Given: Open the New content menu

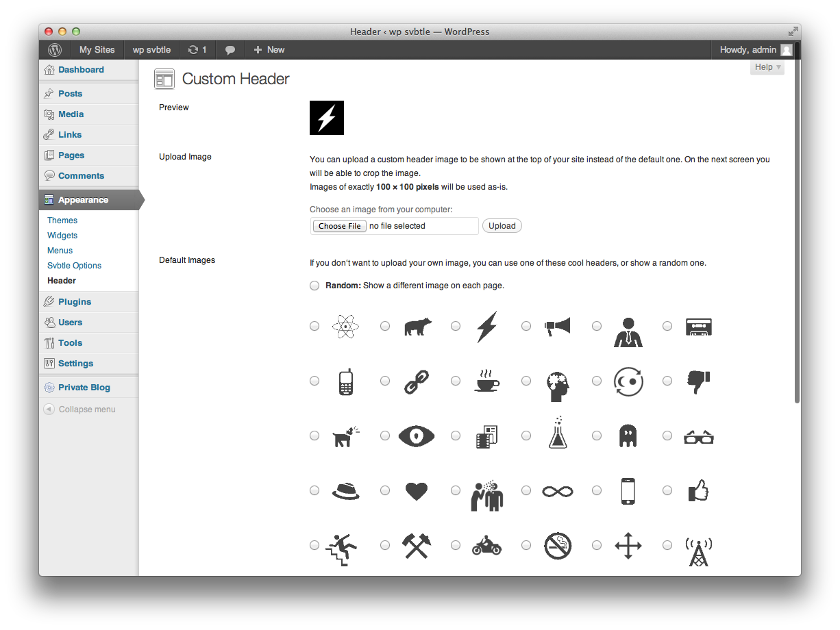Looking at the screenshot, I should tap(269, 50).
